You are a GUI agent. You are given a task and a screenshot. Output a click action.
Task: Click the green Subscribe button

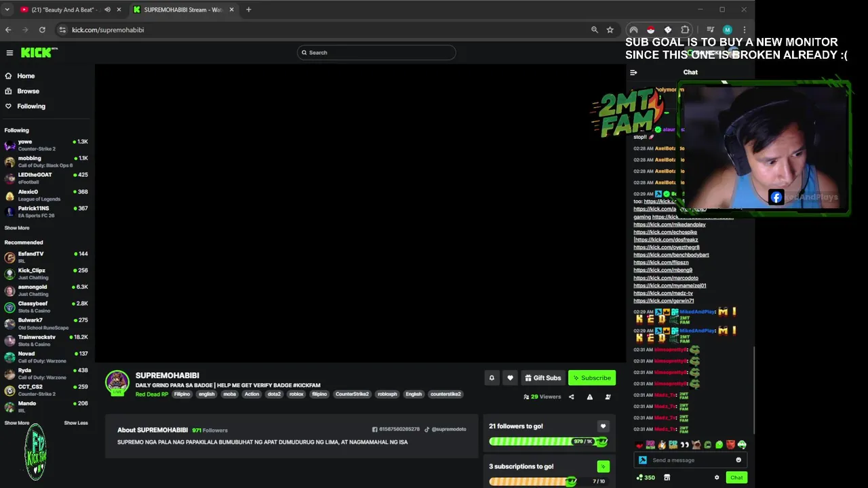tap(592, 378)
